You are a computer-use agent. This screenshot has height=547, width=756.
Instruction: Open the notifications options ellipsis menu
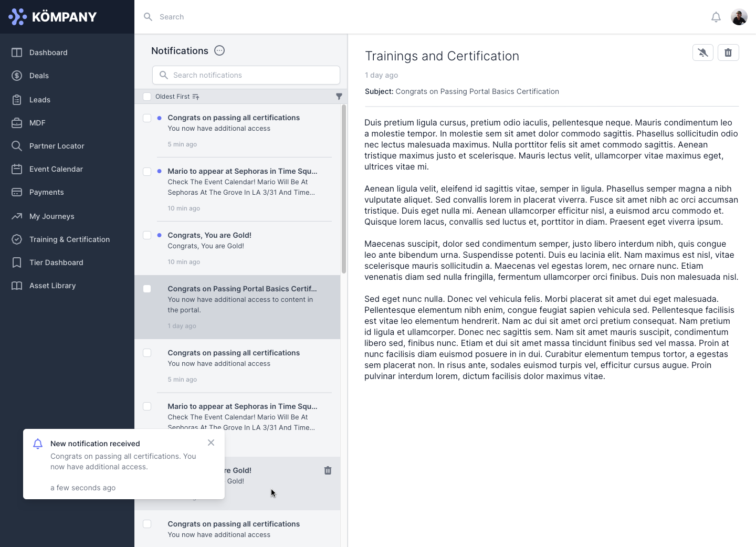(219, 50)
